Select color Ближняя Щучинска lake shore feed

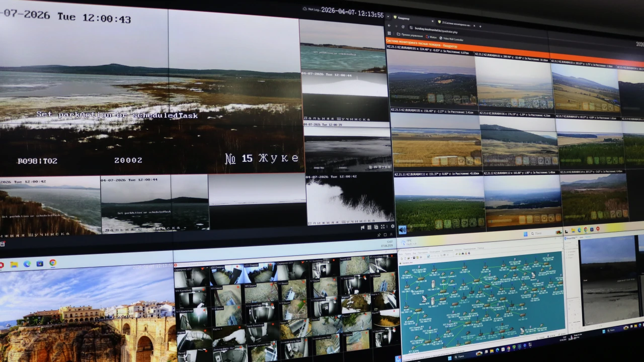coord(50,206)
